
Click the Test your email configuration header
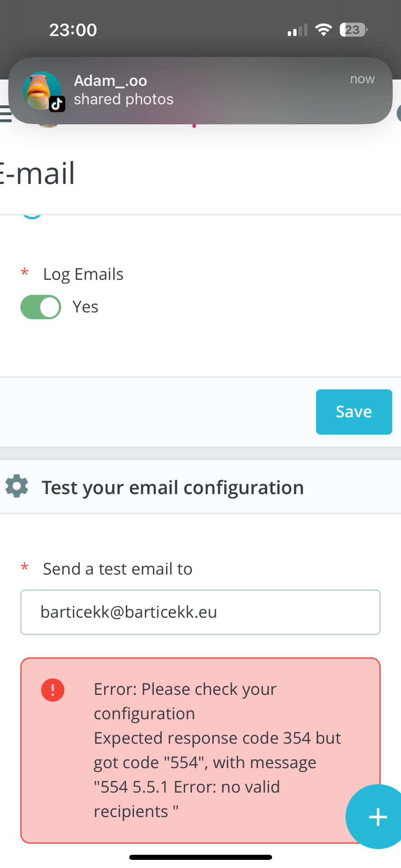[x=172, y=487]
